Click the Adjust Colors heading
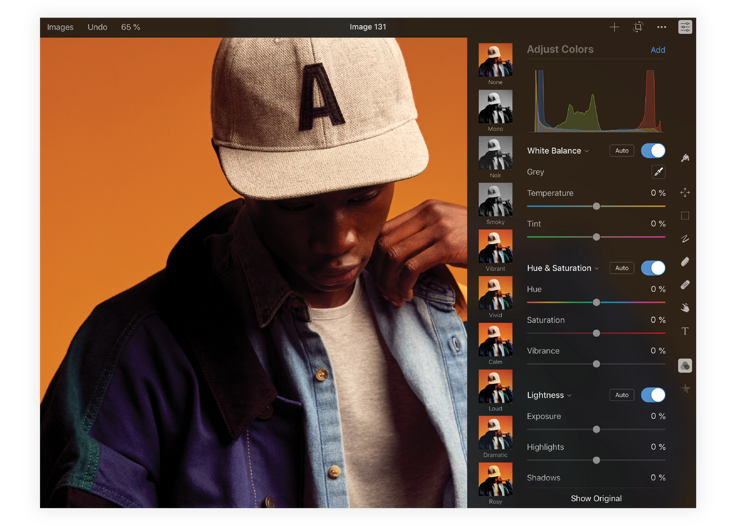This screenshot has height=526, width=736. pyautogui.click(x=560, y=49)
